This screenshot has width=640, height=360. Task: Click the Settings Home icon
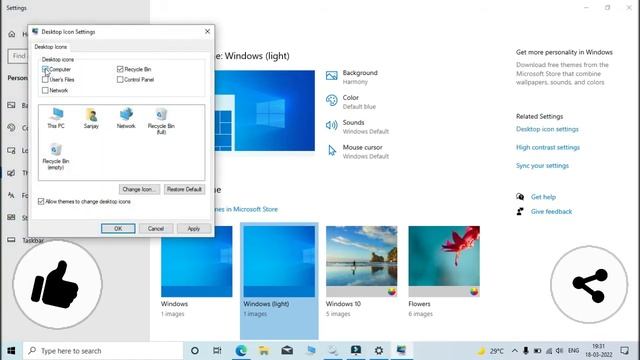coord(12,34)
